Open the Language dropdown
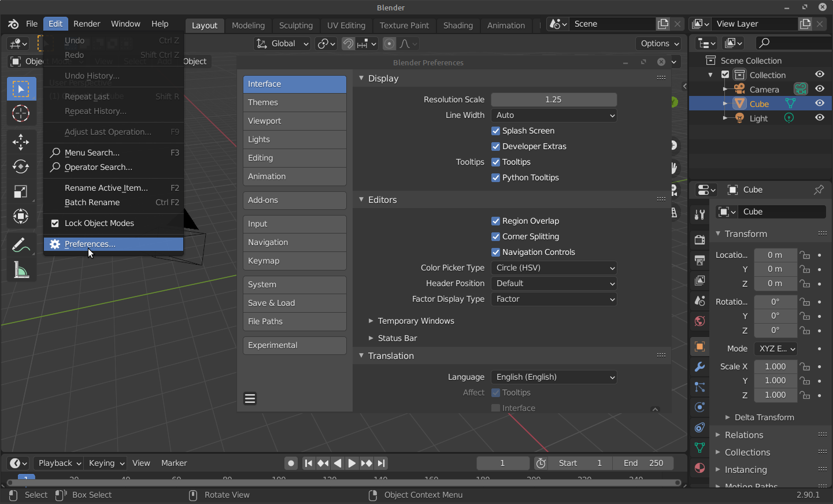The image size is (833, 504). (x=554, y=377)
